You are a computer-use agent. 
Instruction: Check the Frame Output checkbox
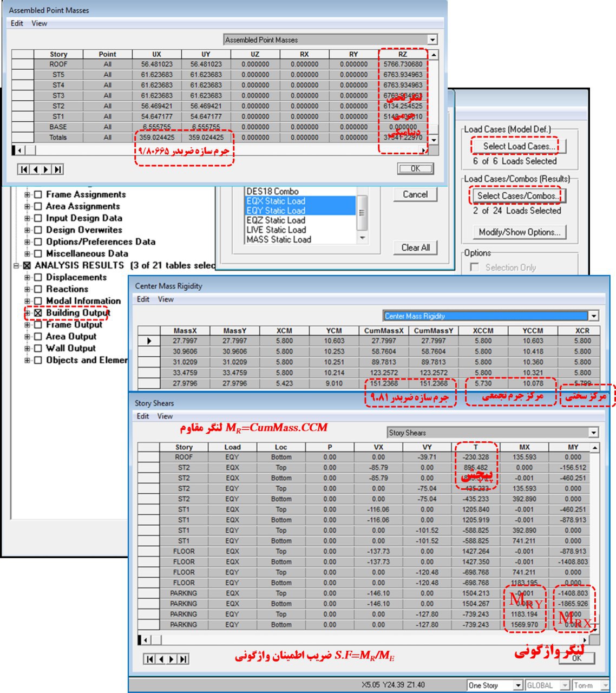point(38,325)
